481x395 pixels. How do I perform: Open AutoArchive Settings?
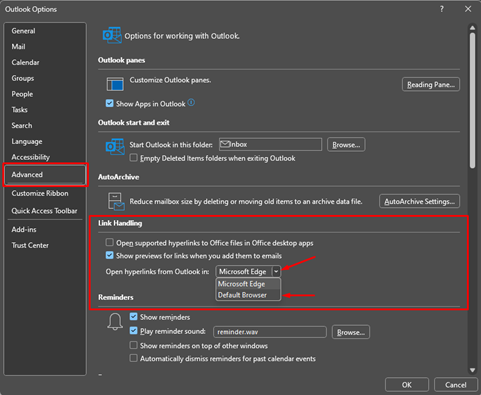click(x=419, y=201)
